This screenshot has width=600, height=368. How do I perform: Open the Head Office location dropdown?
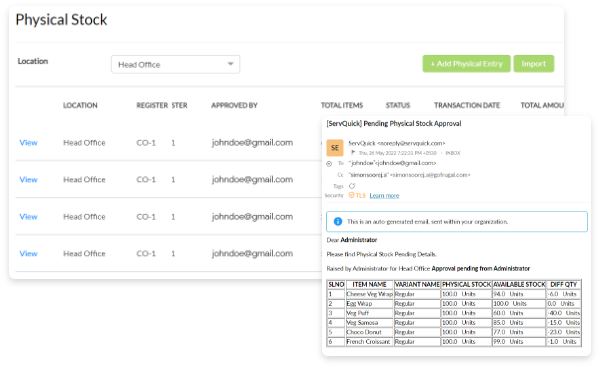click(176, 64)
